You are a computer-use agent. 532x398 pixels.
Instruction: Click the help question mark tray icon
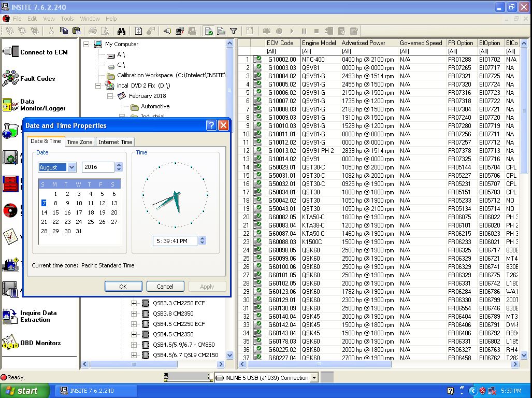click(x=450, y=391)
